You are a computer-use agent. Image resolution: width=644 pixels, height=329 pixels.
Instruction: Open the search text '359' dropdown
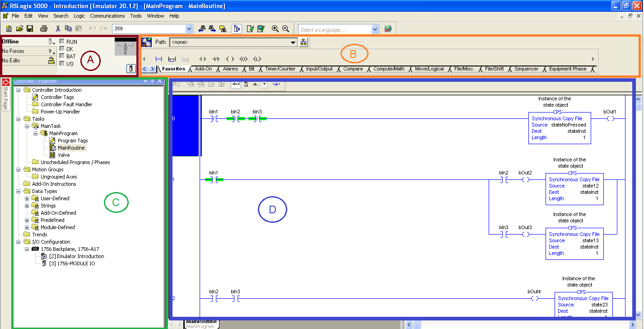[189, 28]
